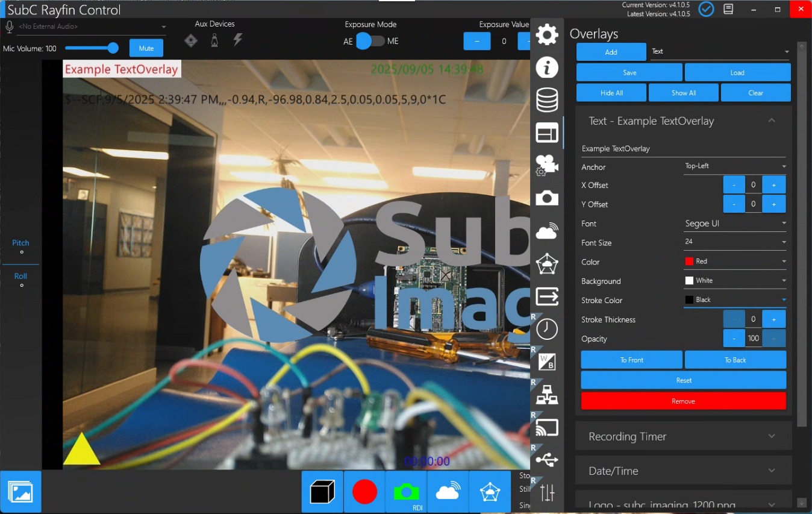Open the video camera settings icon
This screenshot has width=812, height=514.
[547, 165]
